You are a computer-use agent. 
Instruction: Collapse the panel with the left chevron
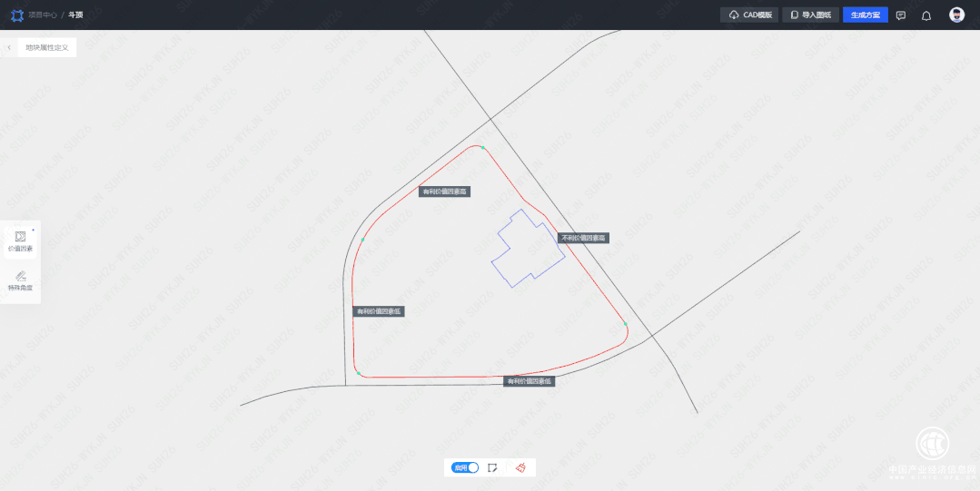pos(9,47)
